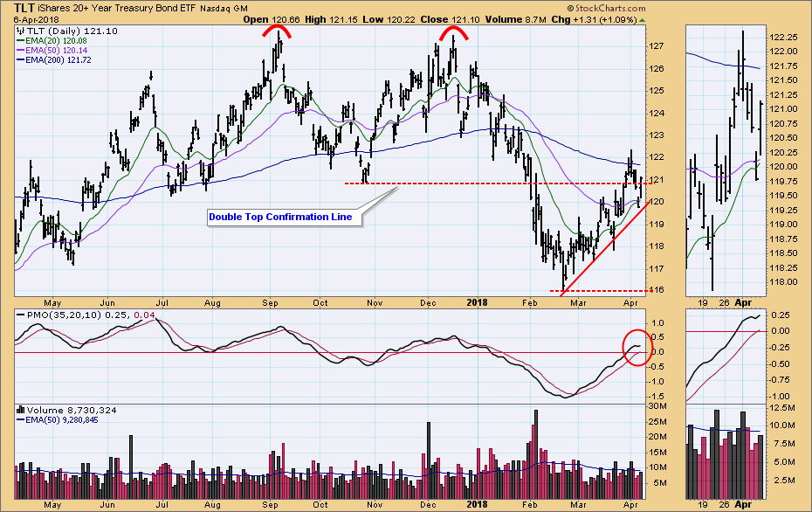
Task: Click the "1.0" label on the main PMO axis
Action: click(657, 323)
